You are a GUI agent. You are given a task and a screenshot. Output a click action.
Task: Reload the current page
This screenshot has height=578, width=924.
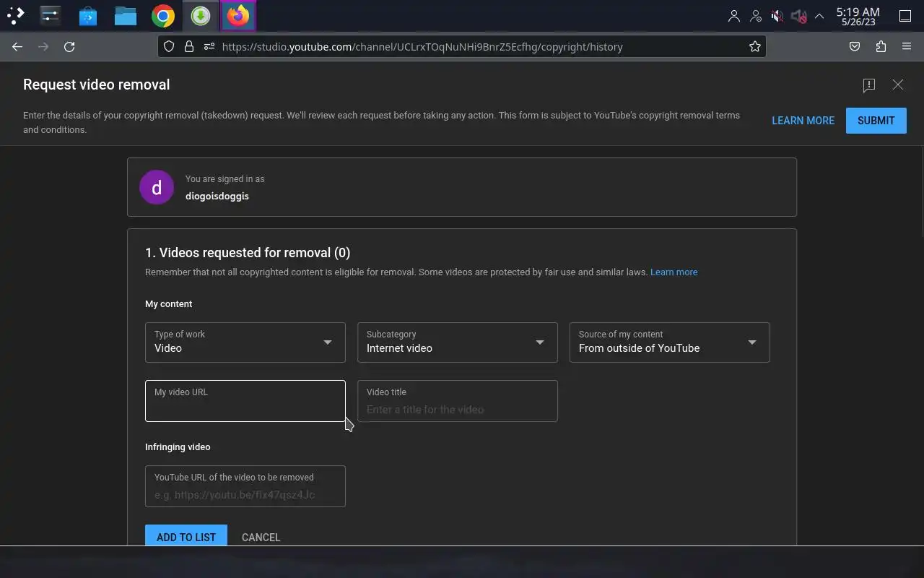(69, 46)
